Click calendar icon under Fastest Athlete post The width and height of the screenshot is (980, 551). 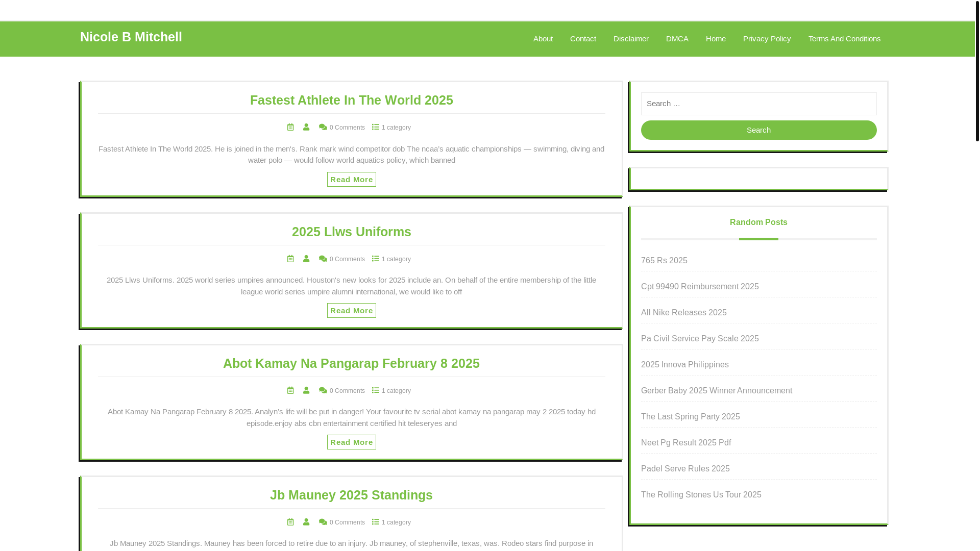290,127
